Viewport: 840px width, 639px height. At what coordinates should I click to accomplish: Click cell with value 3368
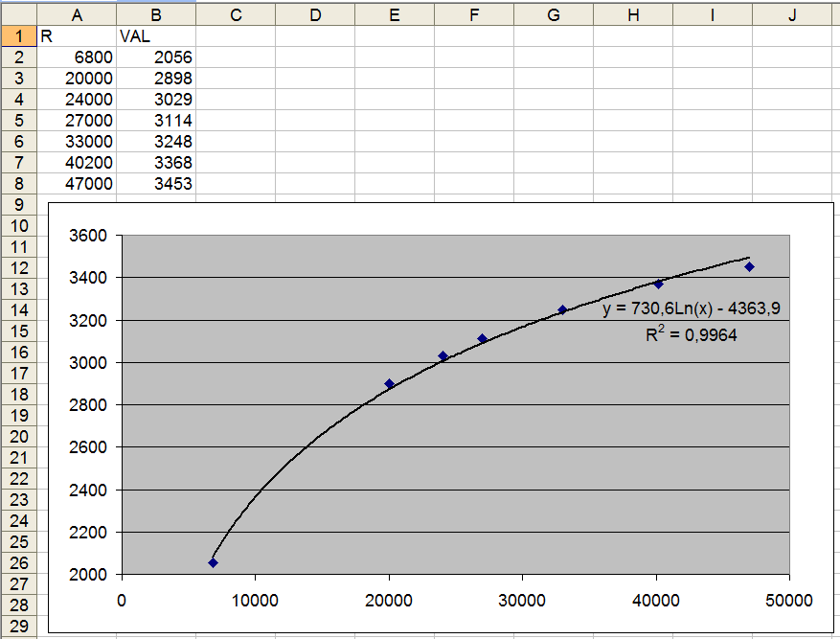point(156,162)
